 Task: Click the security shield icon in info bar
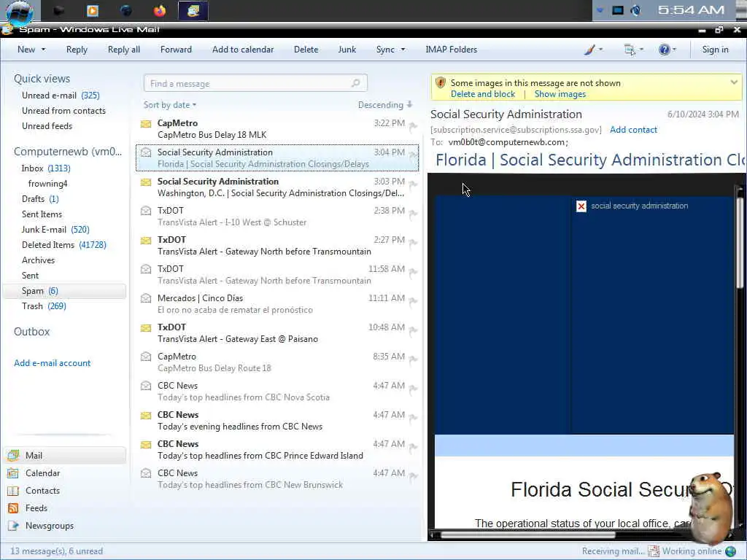pyautogui.click(x=440, y=83)
